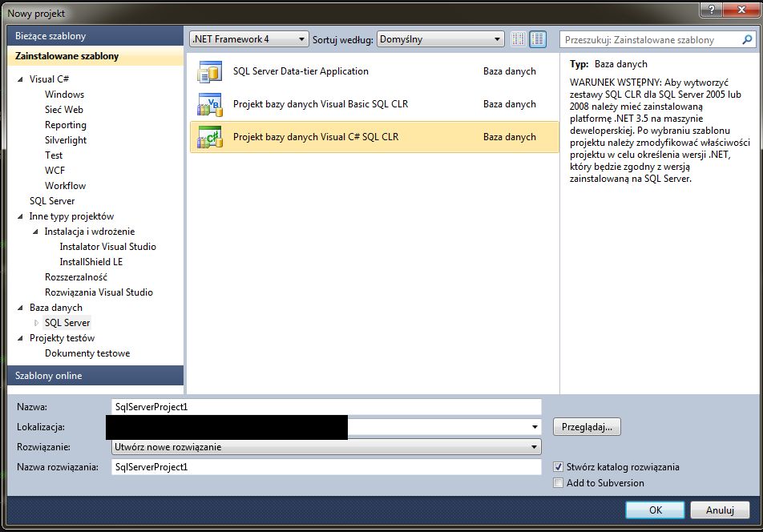Click the Przeglądaj... button
The width and height of the screenshot is (763, 532).
coord(587,427)
